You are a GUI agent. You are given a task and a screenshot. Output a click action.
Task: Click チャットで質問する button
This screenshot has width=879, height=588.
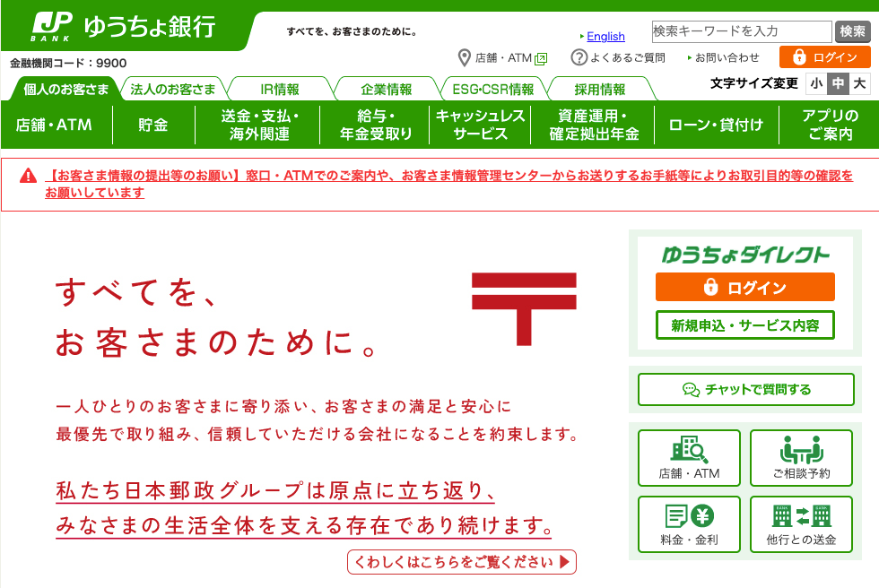point(745,389)
